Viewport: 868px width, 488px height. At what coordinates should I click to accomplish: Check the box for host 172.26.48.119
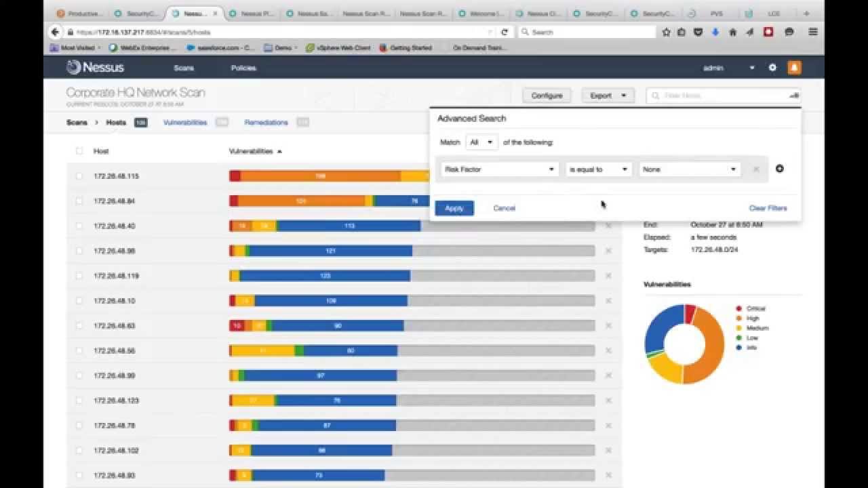tap(79, 276)
